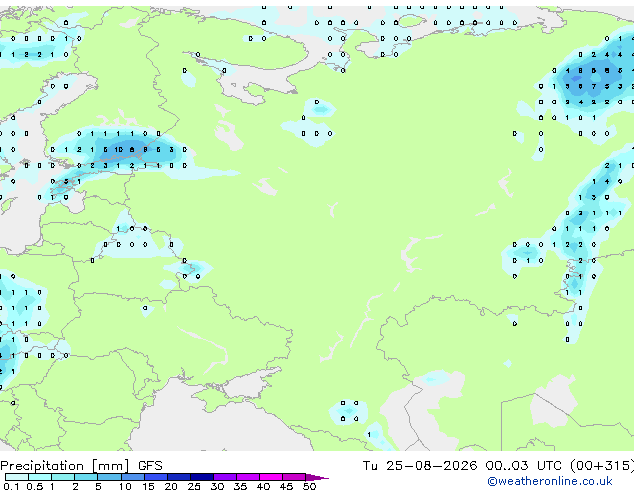This screenshot has width=634, height=490.
Task: Select the 30–35 mm purple legend swatch
Action: 225,477
